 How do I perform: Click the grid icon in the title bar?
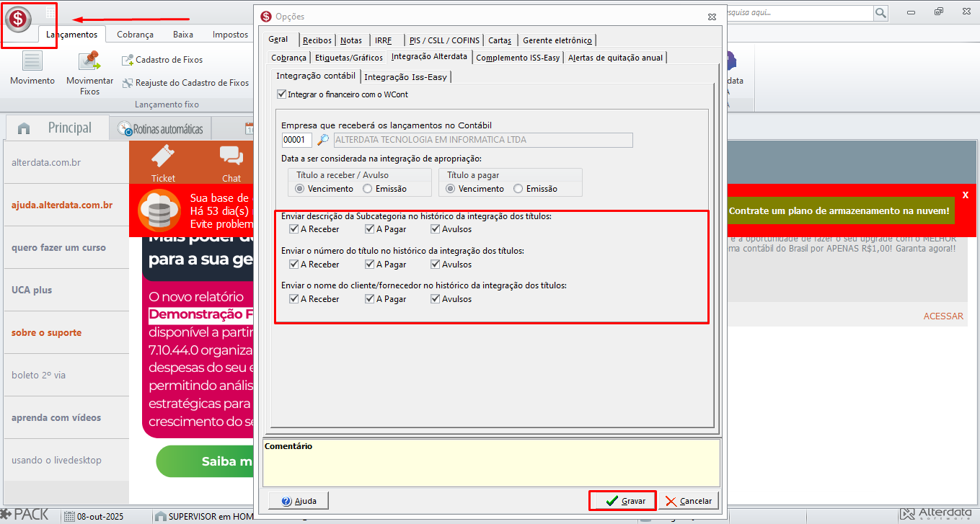coord(50,12)
